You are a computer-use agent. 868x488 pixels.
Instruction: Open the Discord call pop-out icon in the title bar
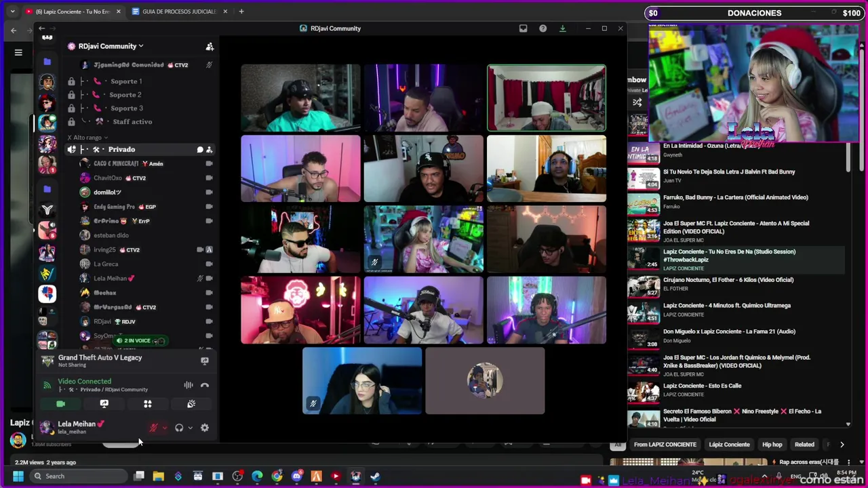click(523, 28)
